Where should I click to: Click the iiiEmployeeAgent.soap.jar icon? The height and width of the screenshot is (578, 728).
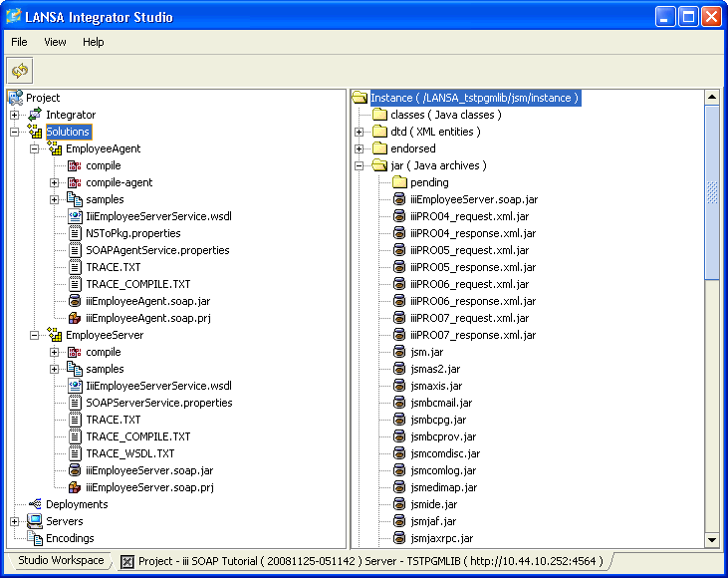pos(75,301)
